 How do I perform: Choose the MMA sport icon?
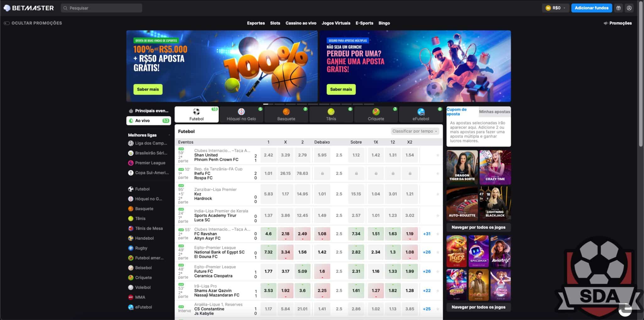(131, 297)
